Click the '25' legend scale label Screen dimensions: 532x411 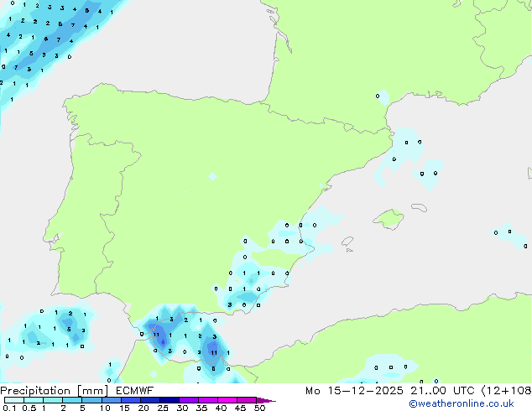pos(163,408)
